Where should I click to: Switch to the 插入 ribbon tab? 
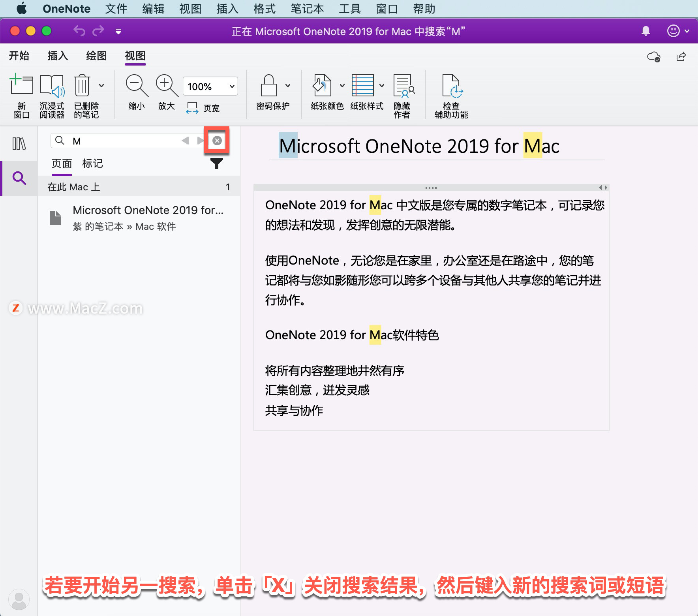tap(58, 56)
